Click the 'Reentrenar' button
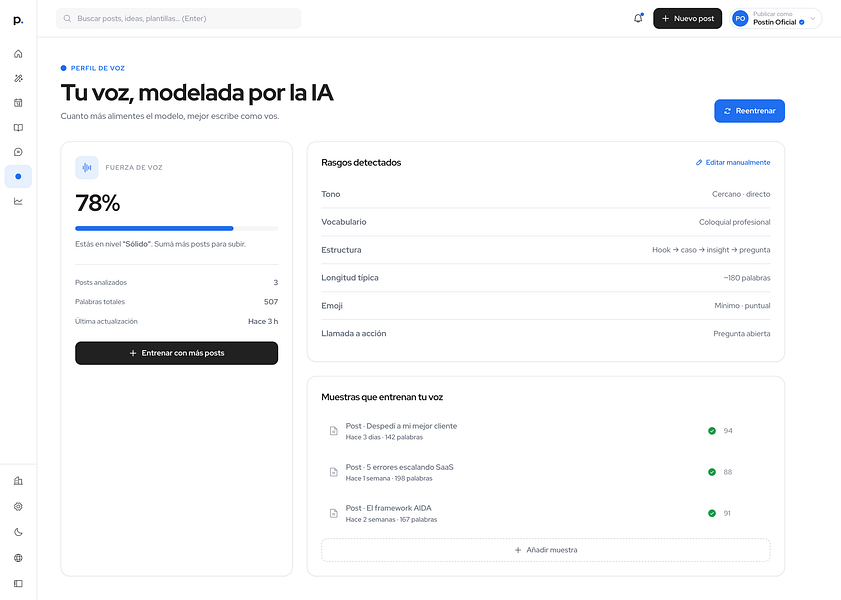The image size is (841, 600). click(x=749, y=111)
